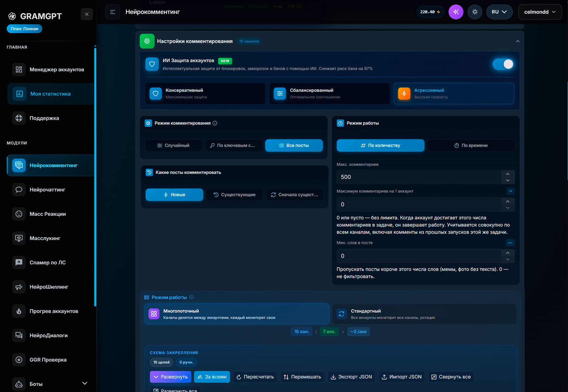The width and height of the screenshot is (568, 392).
Task: Click minus icon next to Мин. слов
Action: click(510, 243)
